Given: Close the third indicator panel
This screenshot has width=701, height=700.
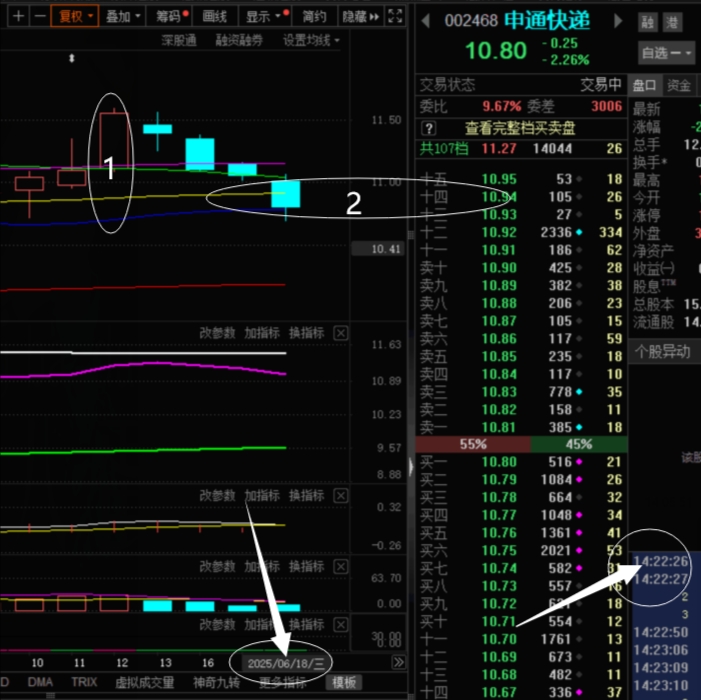Looking at the screenshot, I should [x=341, y=567].
